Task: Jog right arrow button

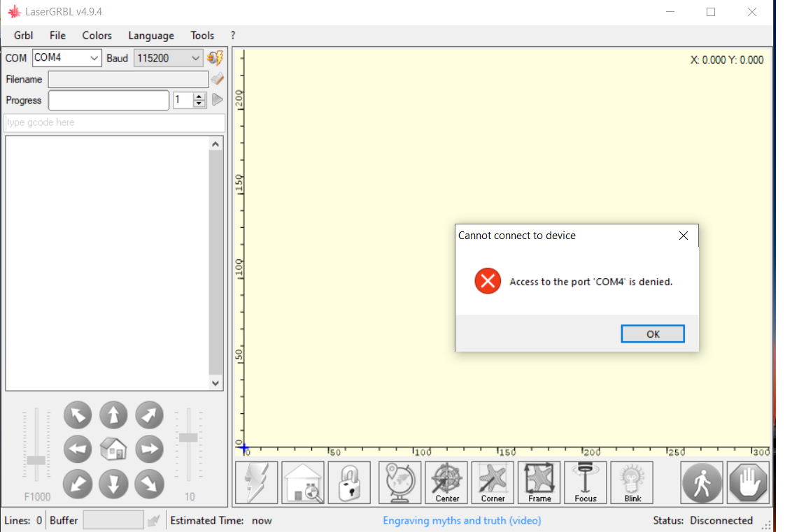Action: [150, 450]
